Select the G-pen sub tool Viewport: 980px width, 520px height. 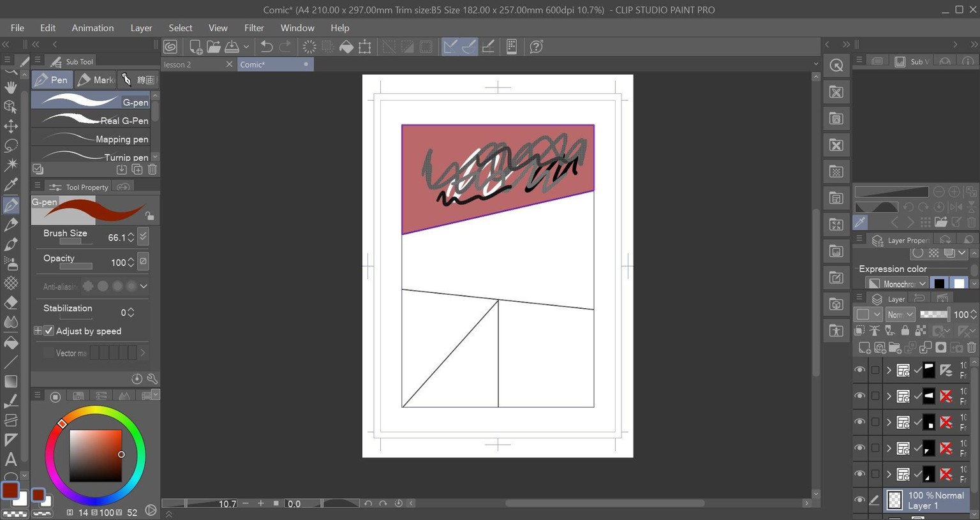pyautogui.click(x=91, y=101)
